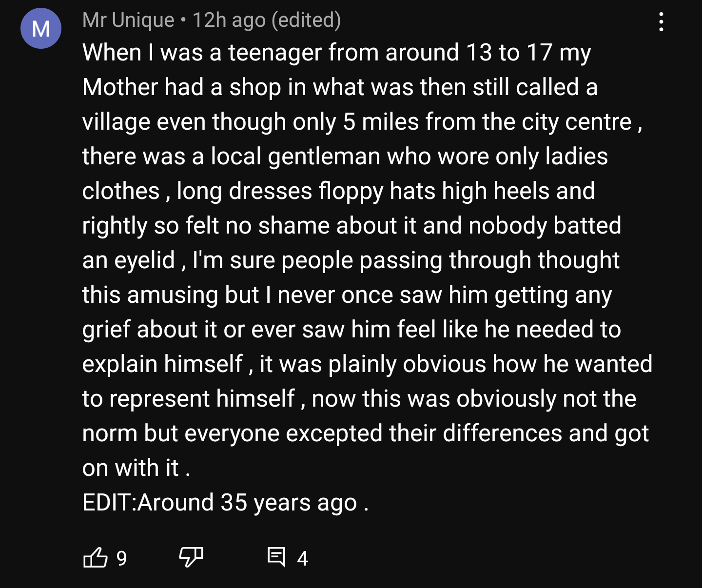Click the 12h ago (edited) timestamp

point(267,20)
